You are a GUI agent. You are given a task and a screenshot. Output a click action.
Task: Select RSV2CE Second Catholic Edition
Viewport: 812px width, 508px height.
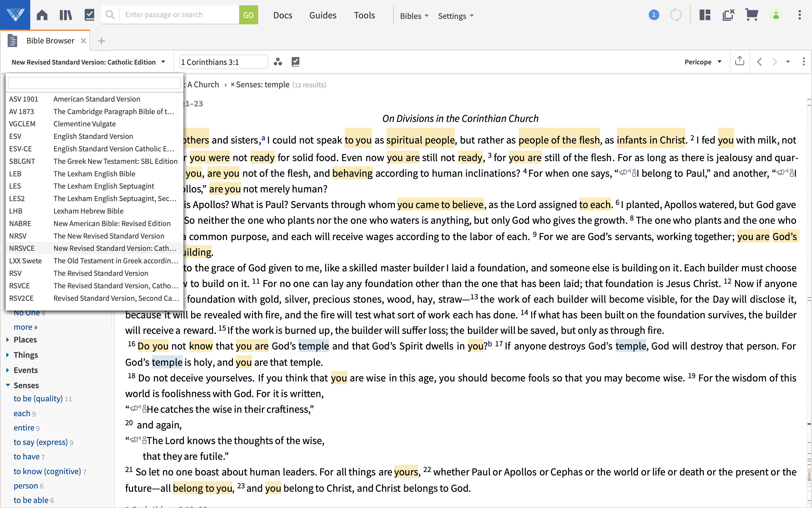(94, 298)
